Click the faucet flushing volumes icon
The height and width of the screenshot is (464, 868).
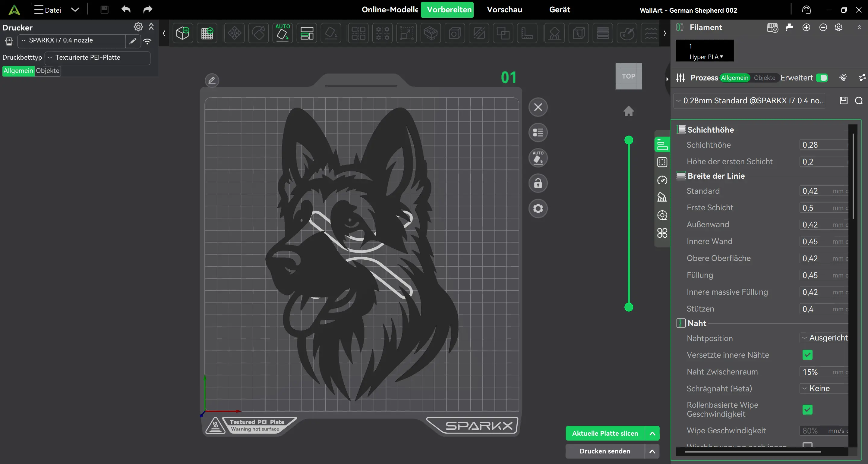point(789,27)
